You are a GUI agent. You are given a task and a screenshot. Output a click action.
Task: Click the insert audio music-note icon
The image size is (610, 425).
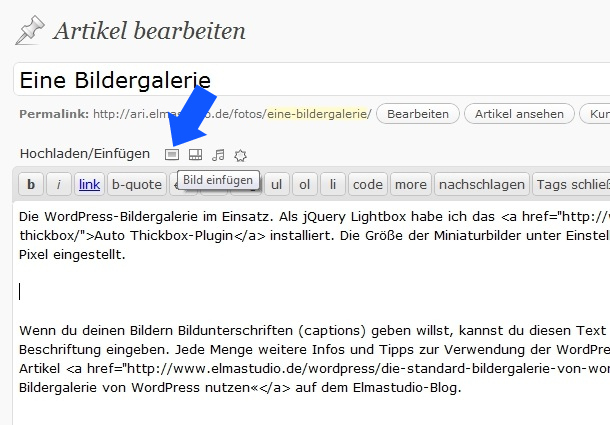click(218, 155)
